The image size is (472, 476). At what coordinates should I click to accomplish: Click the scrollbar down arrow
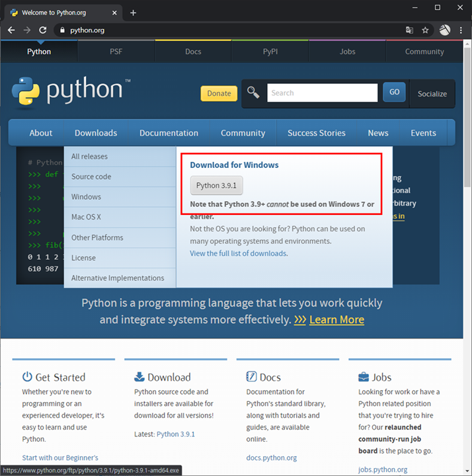coord(467,471)
